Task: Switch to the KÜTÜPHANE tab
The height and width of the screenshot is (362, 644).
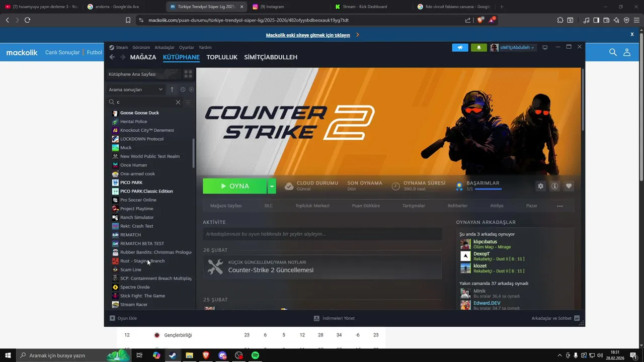Action: click(x=181, y=57)
